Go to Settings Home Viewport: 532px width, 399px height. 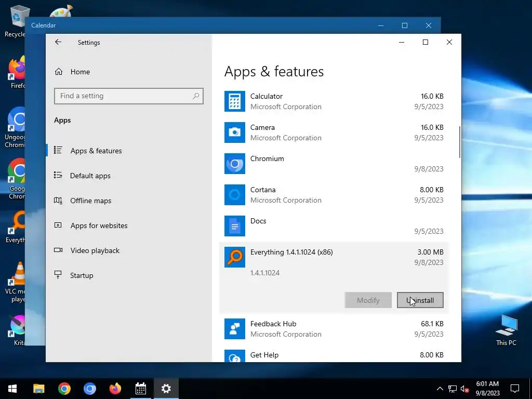pyautogui.click(x=80, y=72)
